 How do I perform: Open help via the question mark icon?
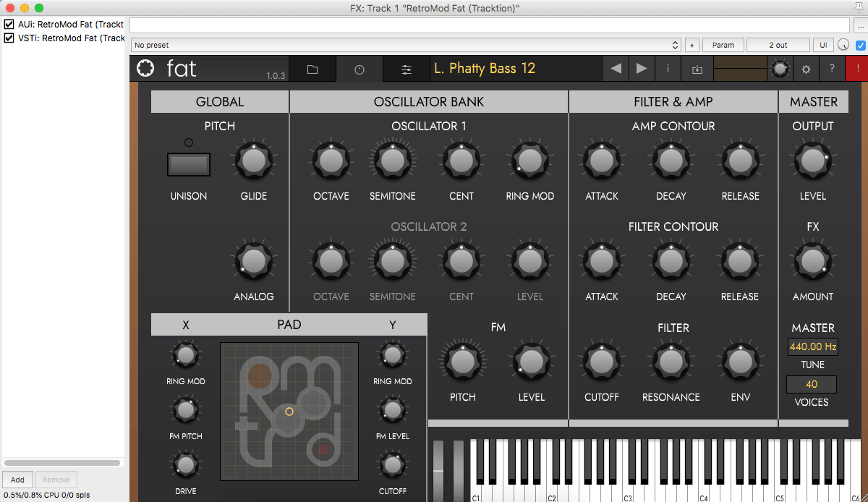(x=832, y=69)
